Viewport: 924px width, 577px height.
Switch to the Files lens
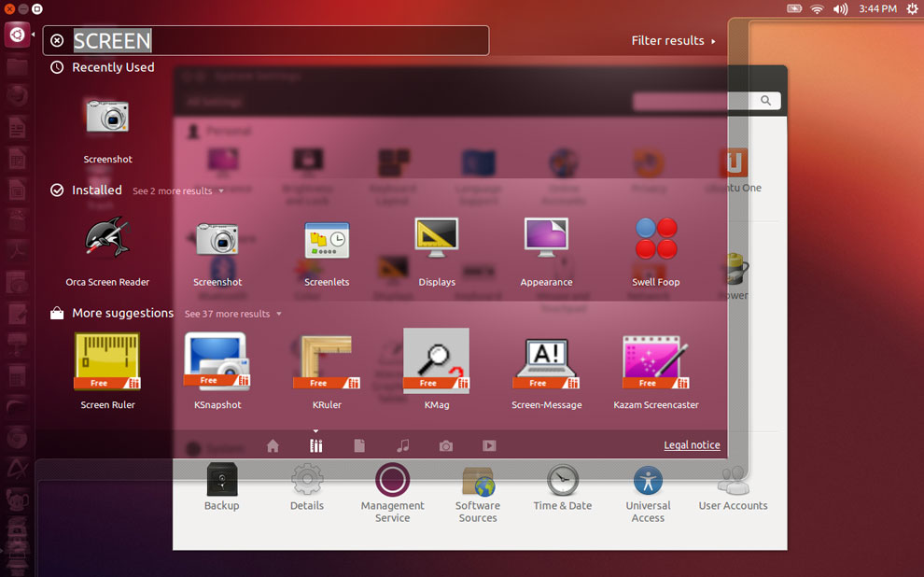coord(359,445)
